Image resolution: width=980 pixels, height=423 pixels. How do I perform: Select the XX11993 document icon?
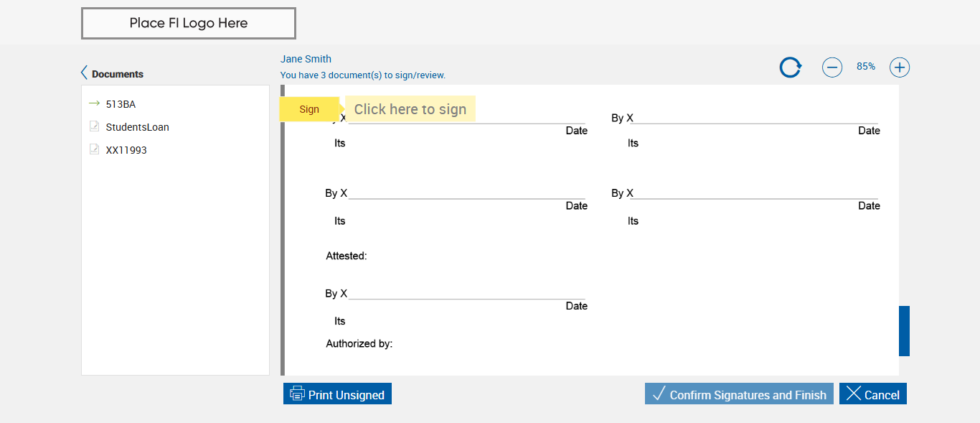click(x=94, y=149)
